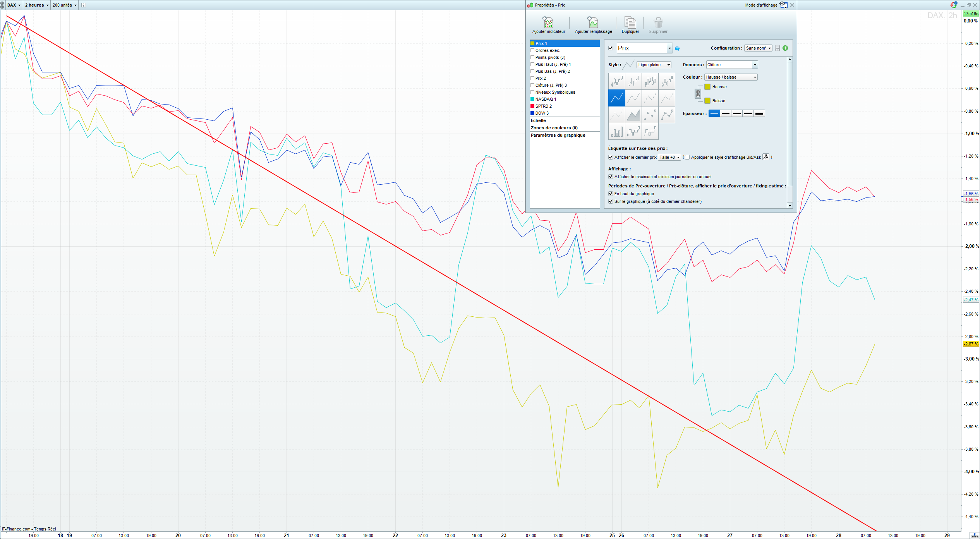The height and width of the screenshot is (539, 980).
Task: Select the mountain area chart style
Action: (x=633, y=115)
